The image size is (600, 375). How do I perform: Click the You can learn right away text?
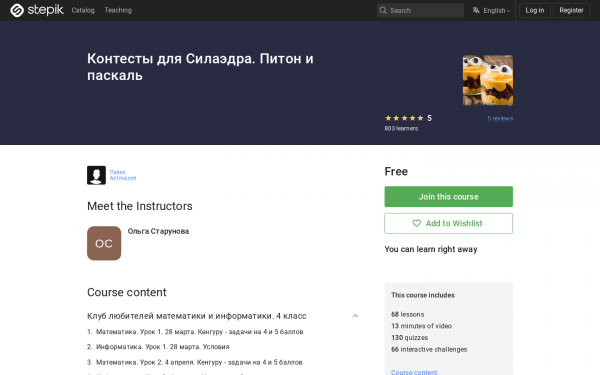[431, 249]
